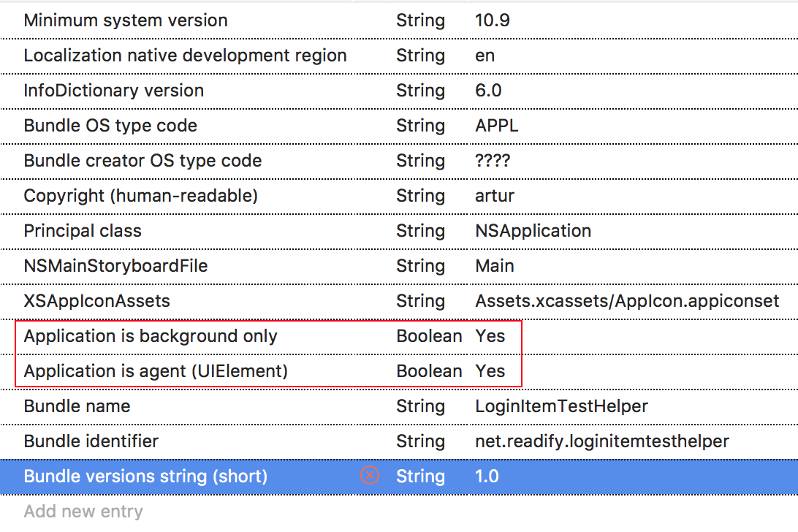This screenshot has width=798, height=532.
Task: Toggle the 'Application is background only' Yes value
Action: 490,336
